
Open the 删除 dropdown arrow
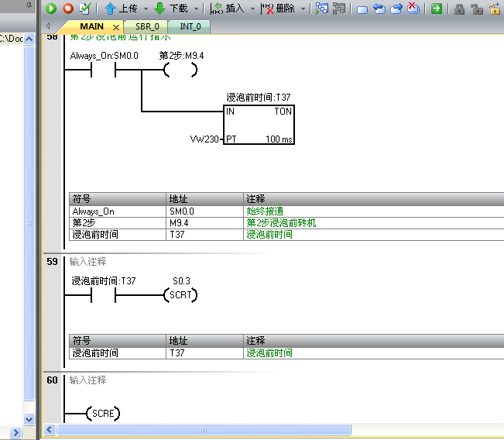[303, 9]
